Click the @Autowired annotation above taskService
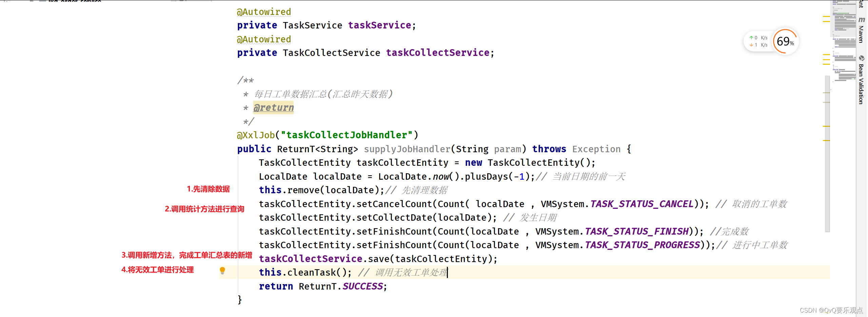 264,12
